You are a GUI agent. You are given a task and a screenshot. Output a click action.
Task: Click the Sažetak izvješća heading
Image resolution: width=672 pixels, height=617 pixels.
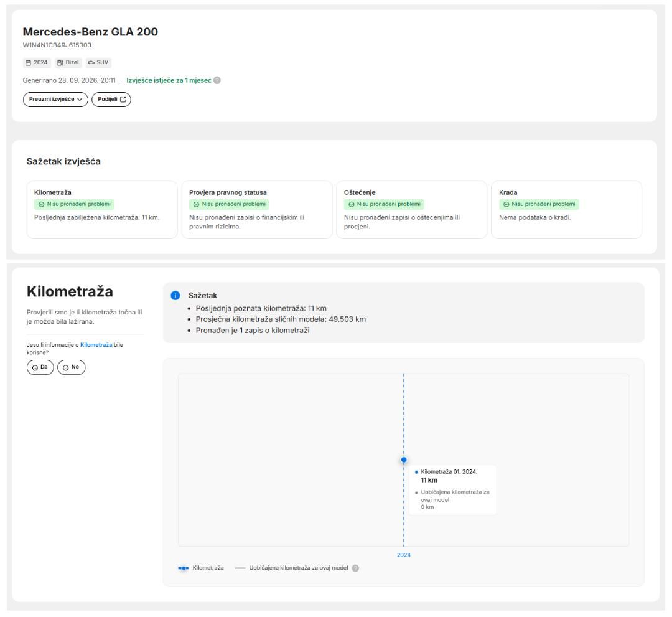[x=64, y=162]
